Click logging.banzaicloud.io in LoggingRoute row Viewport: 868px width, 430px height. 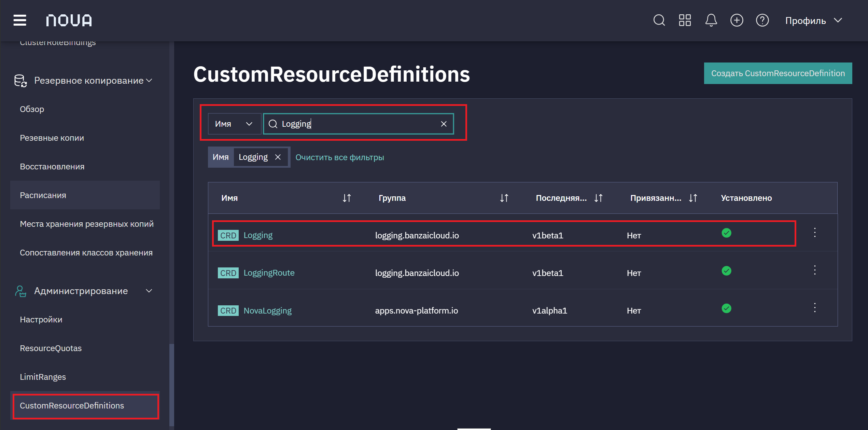[x=417, y=273]
